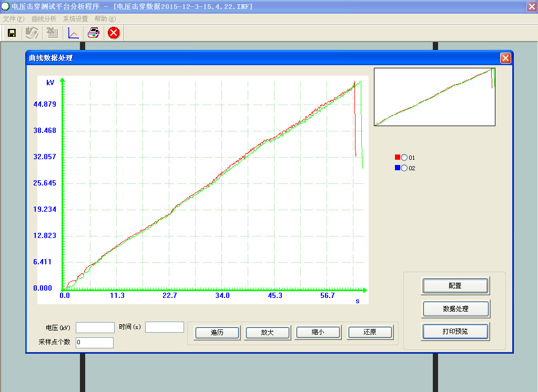Click the 6.411 y-axis label
Viewport: 538px width, 392px height.
point(42,262)
